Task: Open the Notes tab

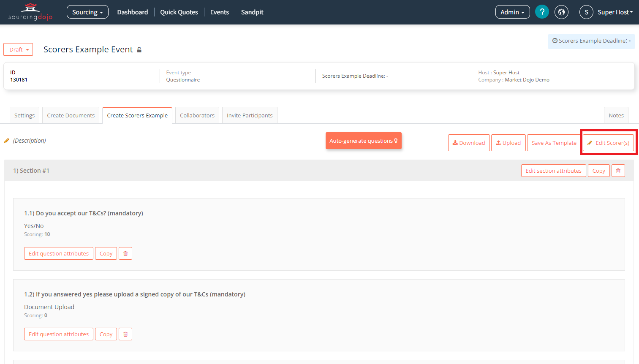Action: (x=616, y=115)
